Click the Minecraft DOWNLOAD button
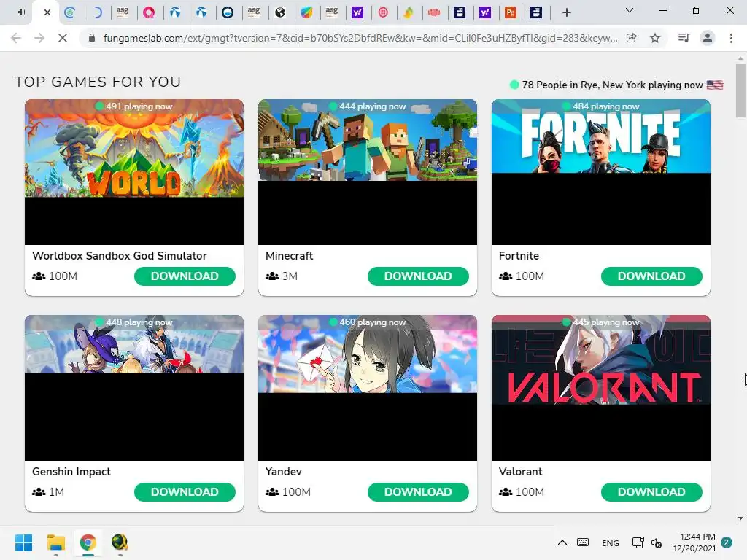The image size is (747, 560). pyautogui.click(x=418, y=276)
